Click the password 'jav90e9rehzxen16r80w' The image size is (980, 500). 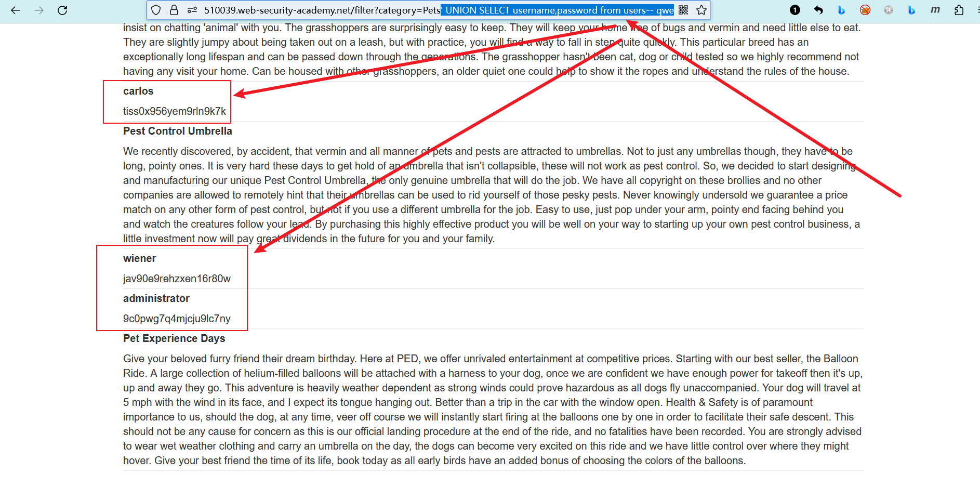click(x=177, y=279)
